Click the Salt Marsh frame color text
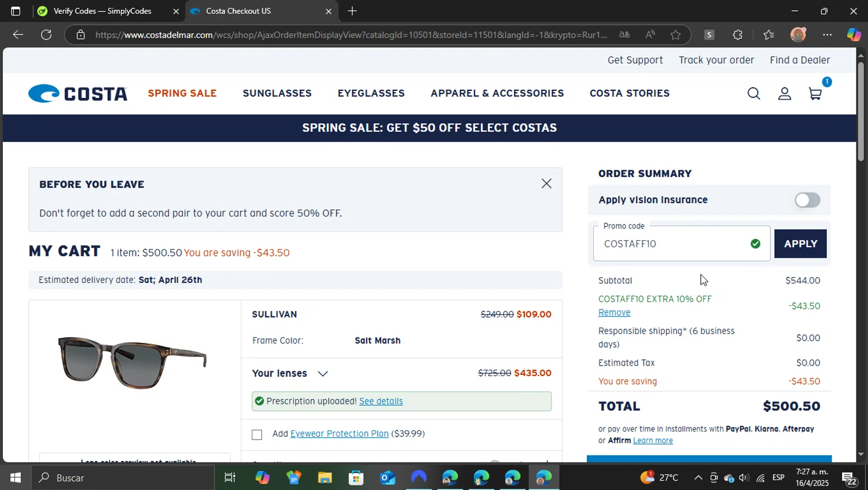The height and width of the screenshot is (490, 868). 377,341
